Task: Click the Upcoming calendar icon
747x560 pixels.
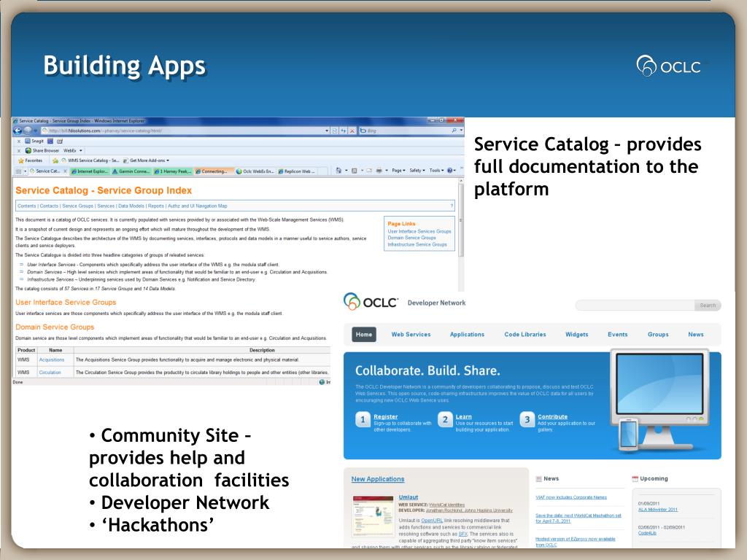Action: point(635,478)
